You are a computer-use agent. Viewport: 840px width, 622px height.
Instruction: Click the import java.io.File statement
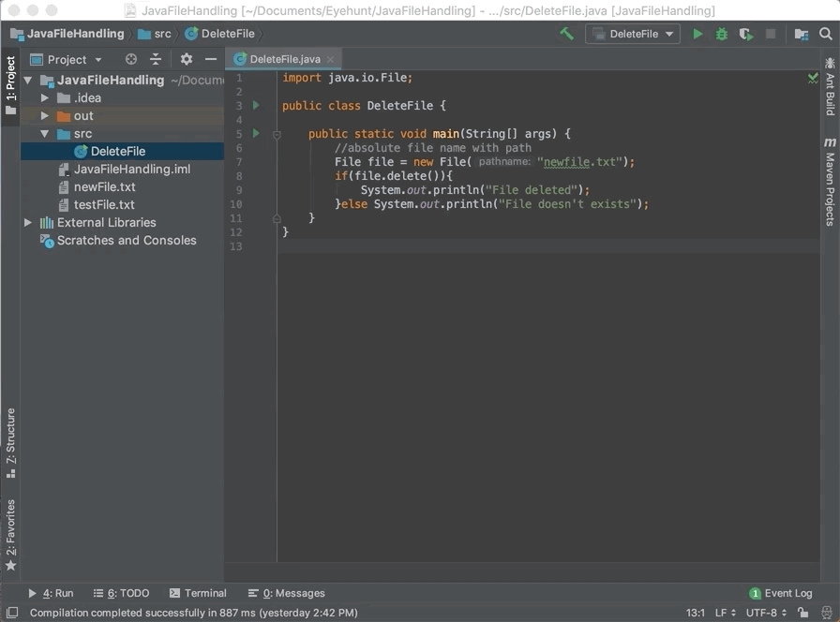click(x=347, y=78)
